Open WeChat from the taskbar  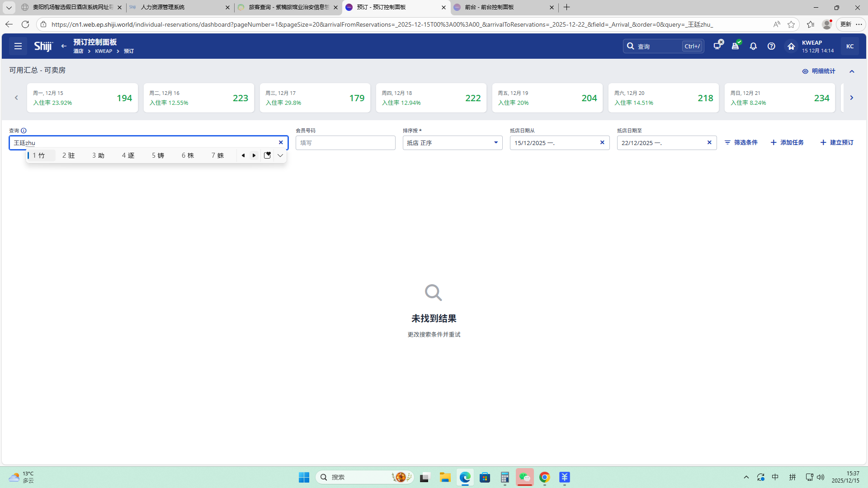524,477
